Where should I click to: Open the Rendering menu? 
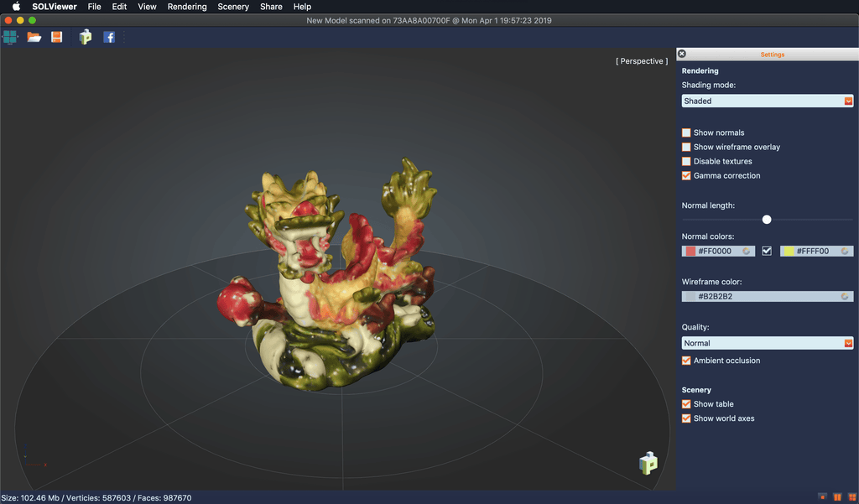tap(186, 7)
